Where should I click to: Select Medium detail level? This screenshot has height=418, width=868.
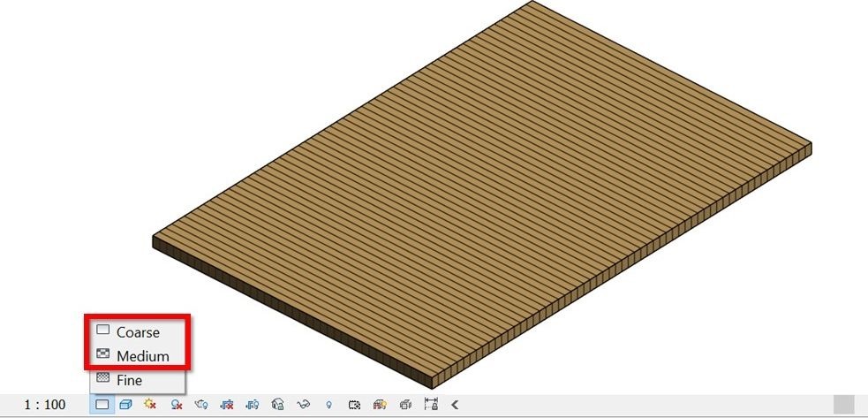137,355
